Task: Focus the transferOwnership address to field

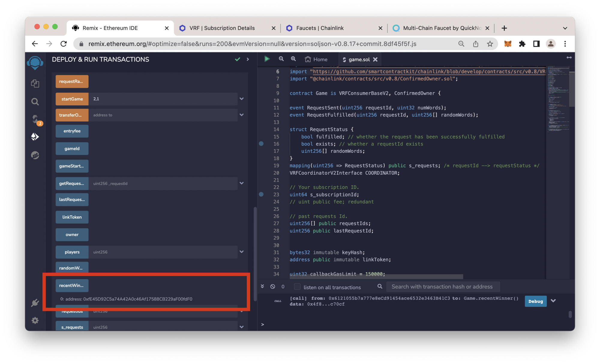Action: [163, 115]
